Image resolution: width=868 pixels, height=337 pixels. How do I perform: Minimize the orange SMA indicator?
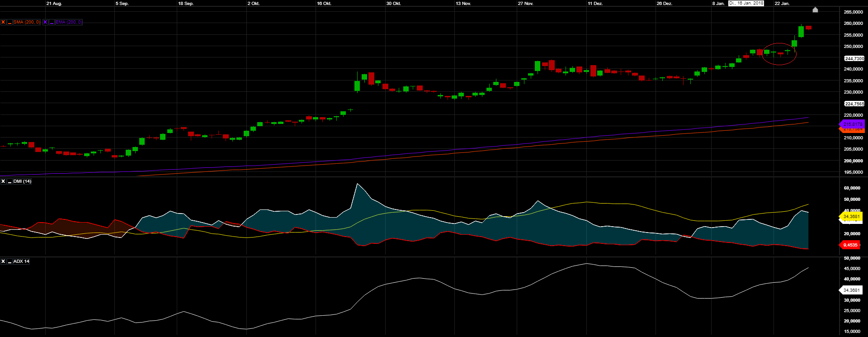(x=9, y=22)
